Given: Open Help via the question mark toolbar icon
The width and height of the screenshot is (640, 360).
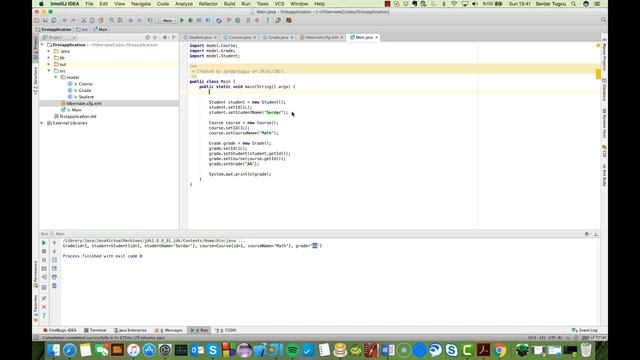Looking at the screenshot, I should [x=268, y=20].
